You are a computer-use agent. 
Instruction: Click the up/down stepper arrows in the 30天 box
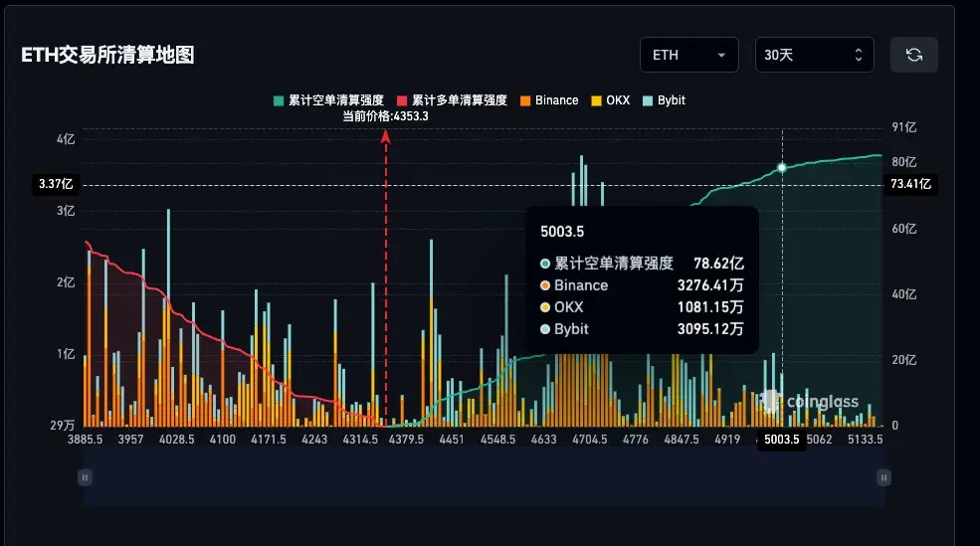coord(859,55)
